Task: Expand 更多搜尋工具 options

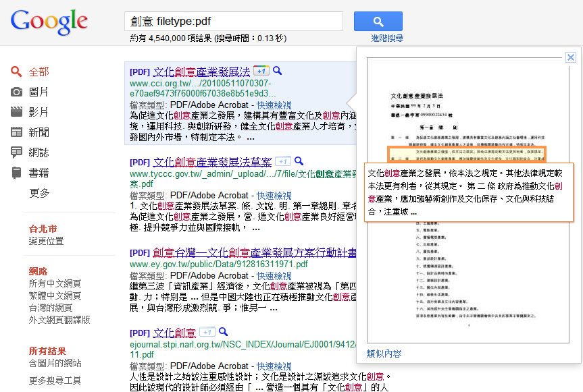Action: pos(55,381)
